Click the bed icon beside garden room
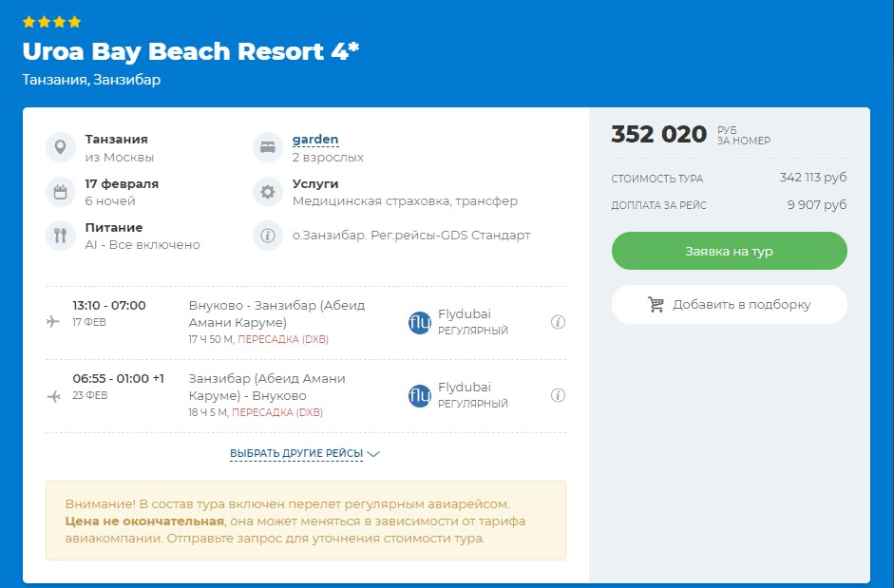Viewport: 894px width, 588px height. (268, 147)
